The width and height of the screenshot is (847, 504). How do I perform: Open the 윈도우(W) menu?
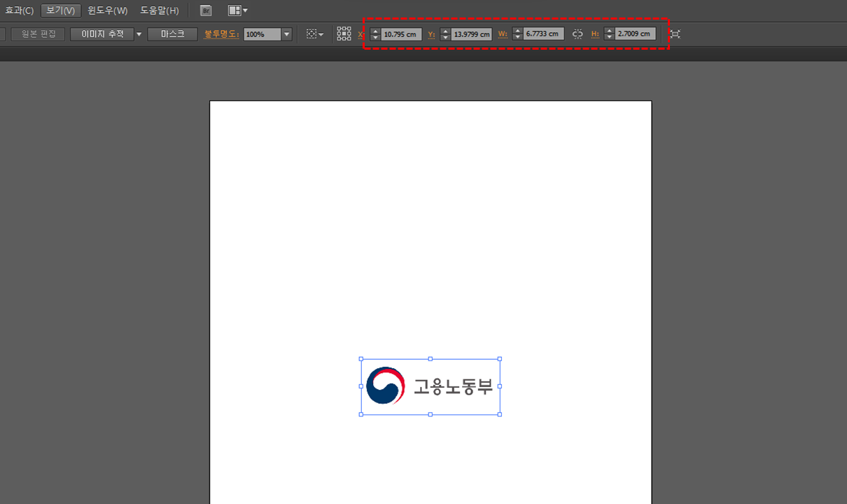click(x=107, y=10)
